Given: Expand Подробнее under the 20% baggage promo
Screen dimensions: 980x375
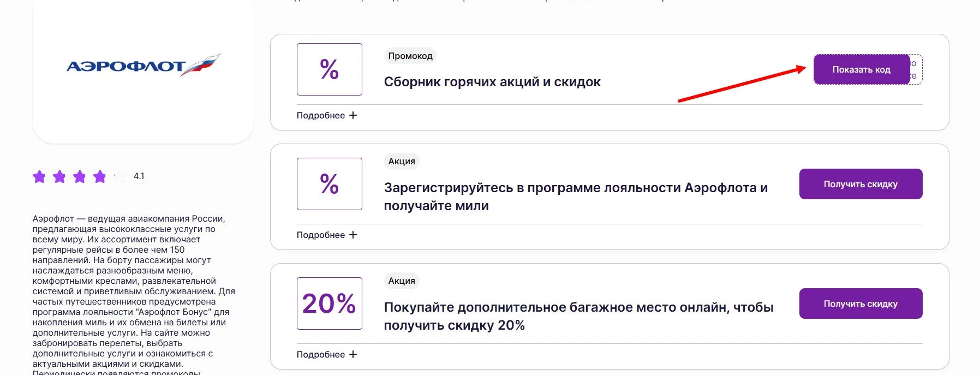Looking at the screenshot, I should (321, 354).
